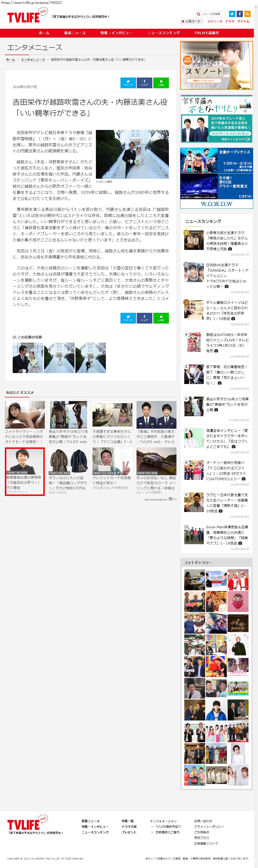Click the Twitter icon in the header
This screenshot has height=868, width=258.
(x=232, y=14)
